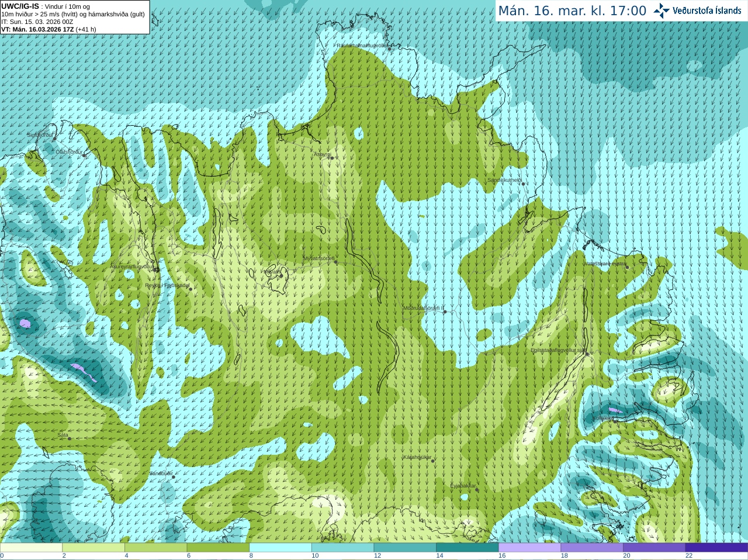Screen dimensions: 748x560
Task: Select the 20–22 m/s violet legend swatch
Action: point(654,548)
